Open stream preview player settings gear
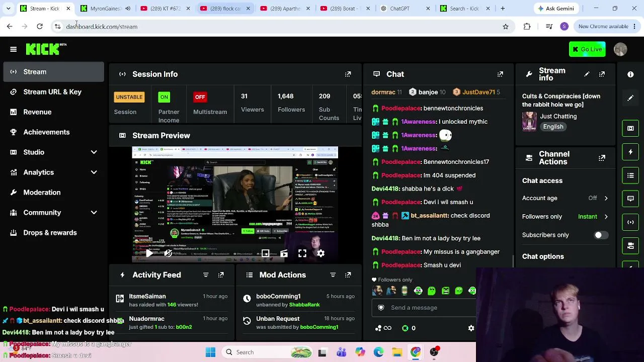This screenshot has height=362, width=644. pos(320,253)
